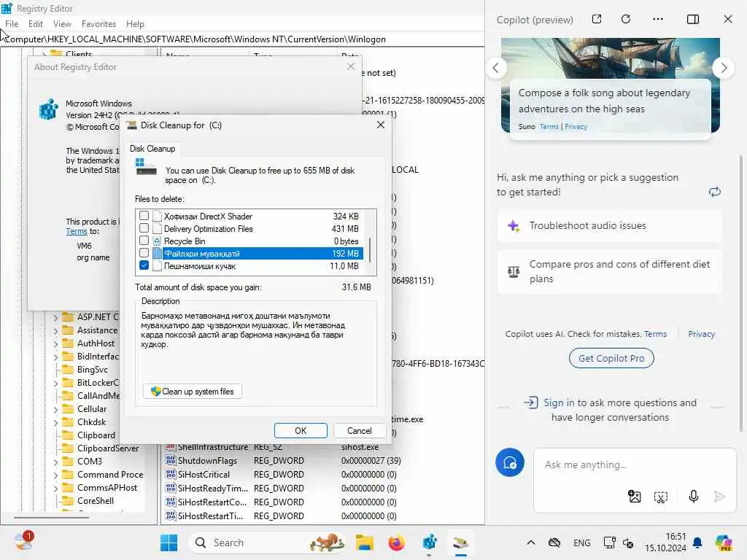Click OK in Disk Cleanup

[x=301, y=430]
